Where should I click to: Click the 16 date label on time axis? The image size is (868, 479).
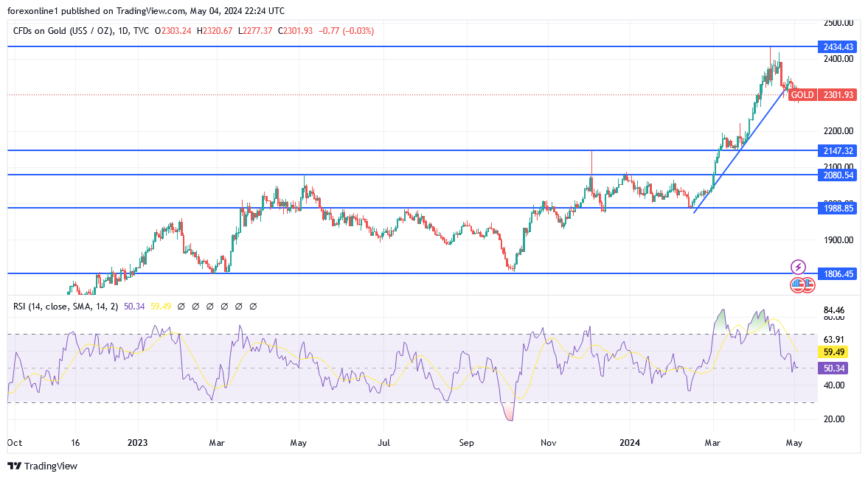[x=75, y=442]
